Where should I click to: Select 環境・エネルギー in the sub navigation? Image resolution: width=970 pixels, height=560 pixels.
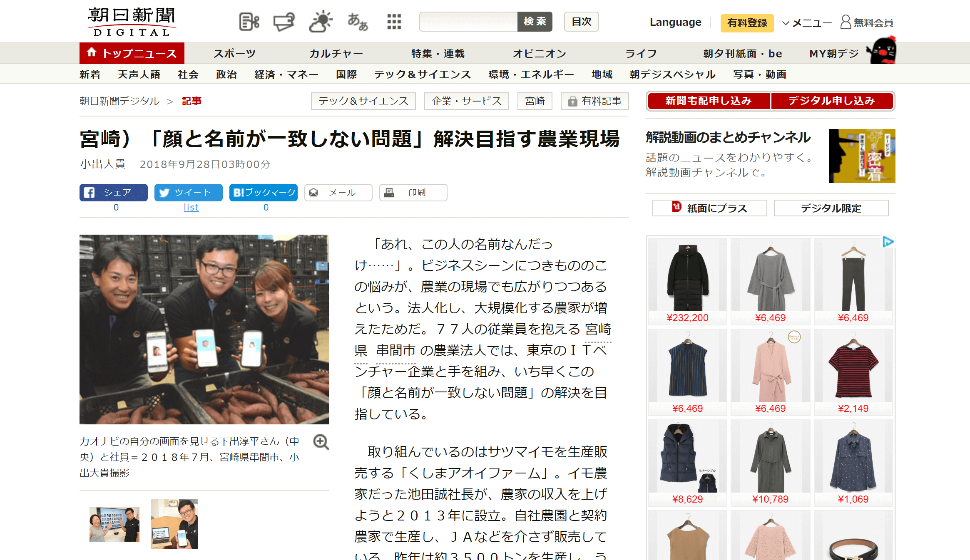click(x=531, y=74)
